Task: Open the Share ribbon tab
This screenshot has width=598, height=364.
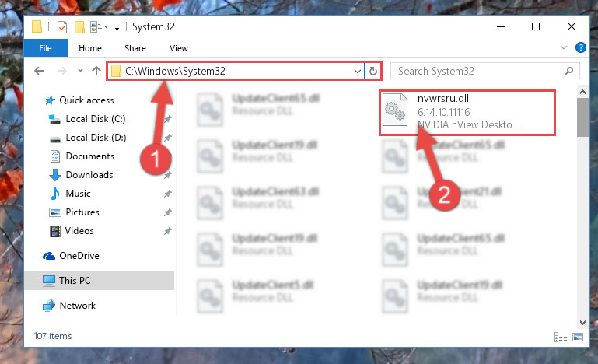Action: [135, 48]
